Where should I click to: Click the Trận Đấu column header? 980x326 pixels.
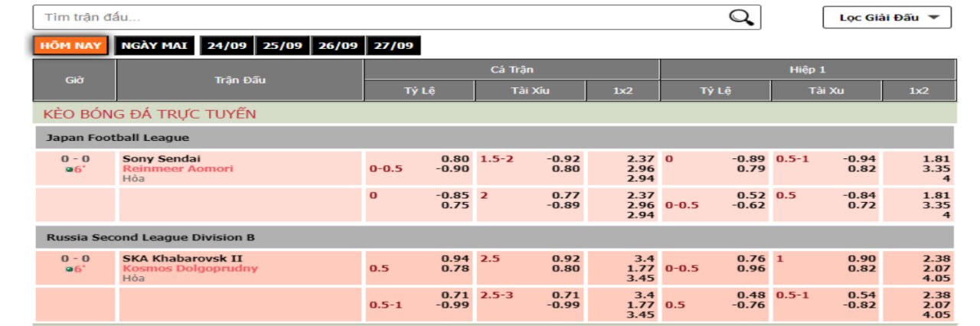pos(240,80)
